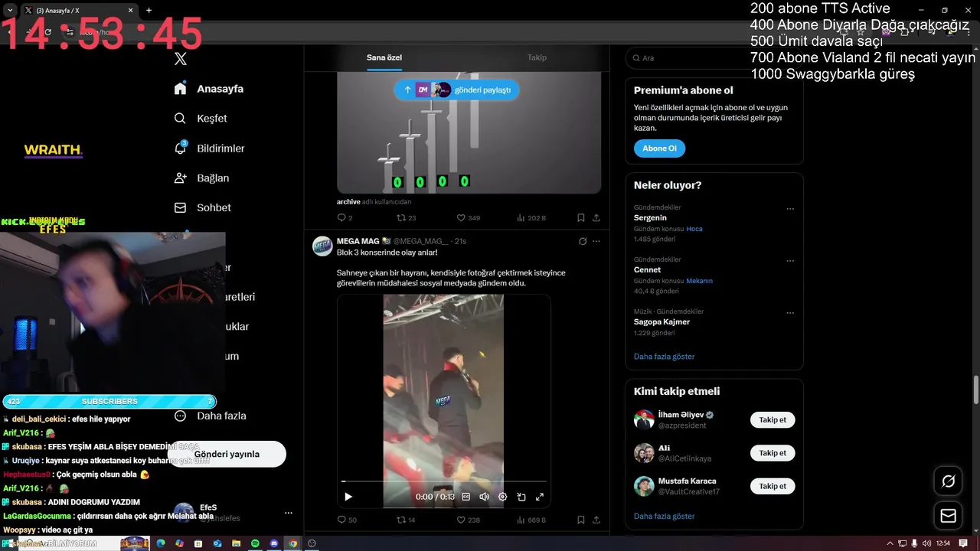Open more options for Sagopa Kajmer trend

click(790, 313)
